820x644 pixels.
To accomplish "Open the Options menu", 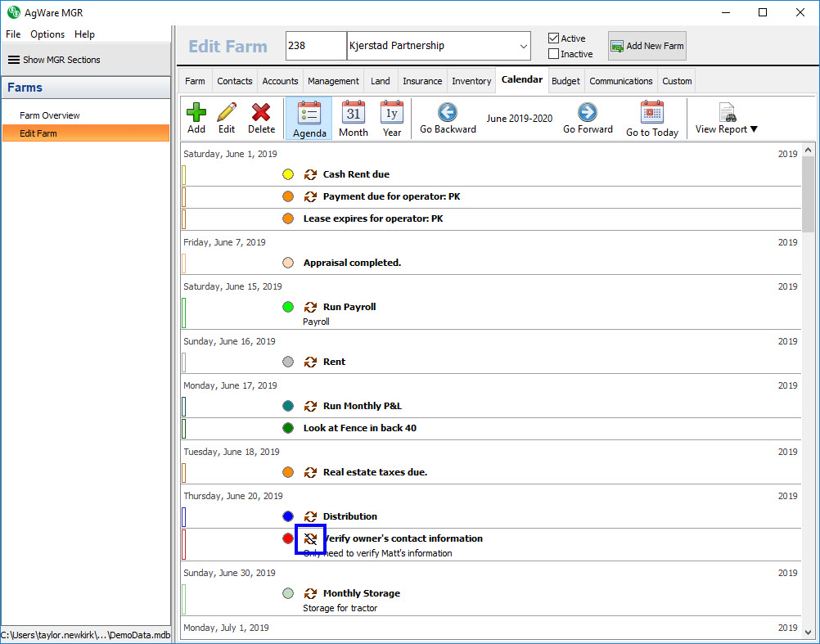I will [47, 34].
